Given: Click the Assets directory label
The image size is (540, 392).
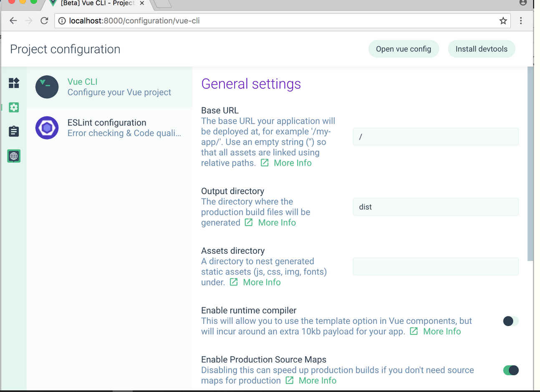Looking at the screenshot, I should click(233, 251).
